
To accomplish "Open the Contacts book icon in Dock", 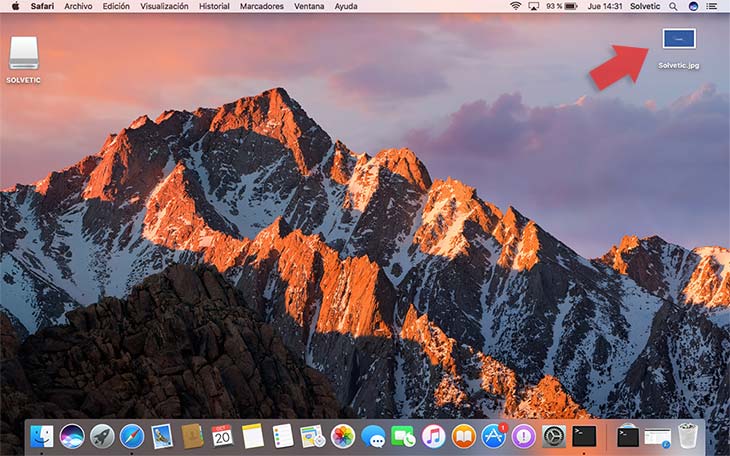I will pyautogui.click(x=192, y=436).
